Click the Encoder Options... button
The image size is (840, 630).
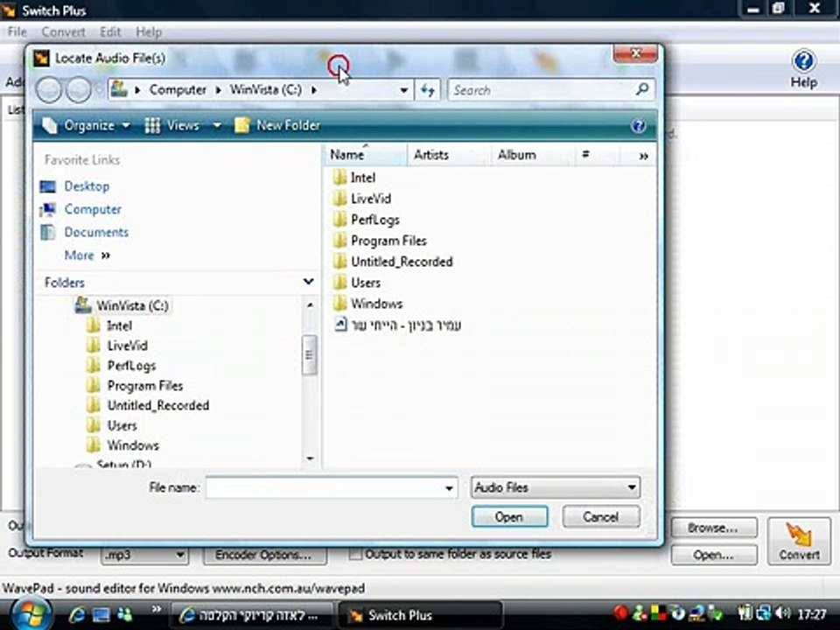click(x=264, y=555)
